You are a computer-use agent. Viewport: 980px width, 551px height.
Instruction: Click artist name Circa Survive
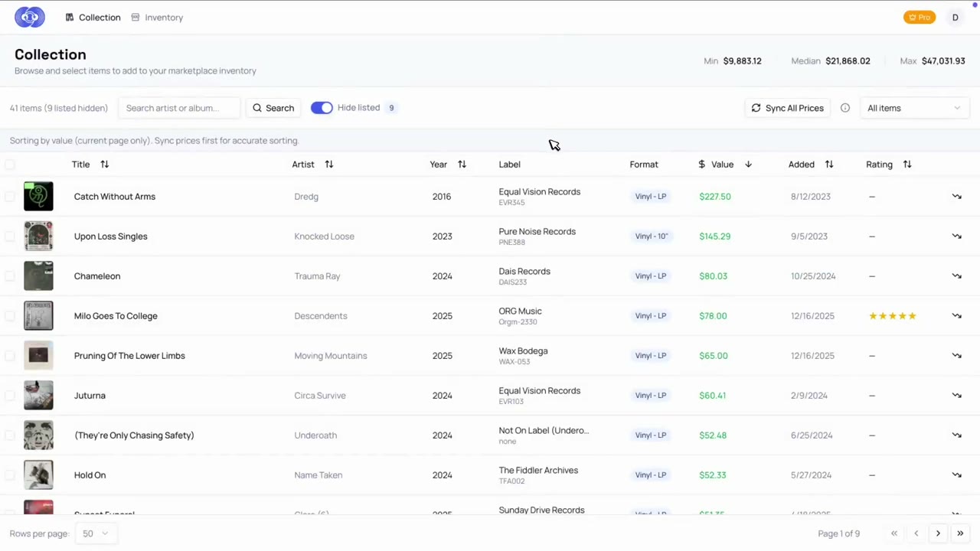pos(320,396)
